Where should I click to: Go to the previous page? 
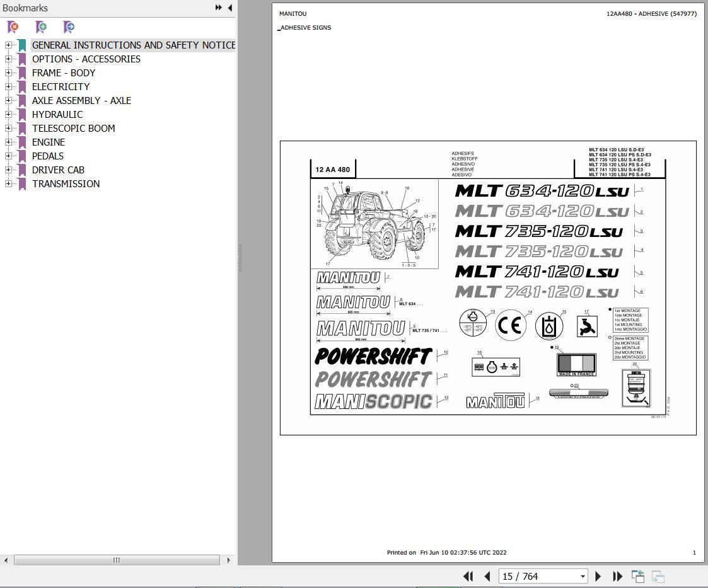(x=486, y=576)
